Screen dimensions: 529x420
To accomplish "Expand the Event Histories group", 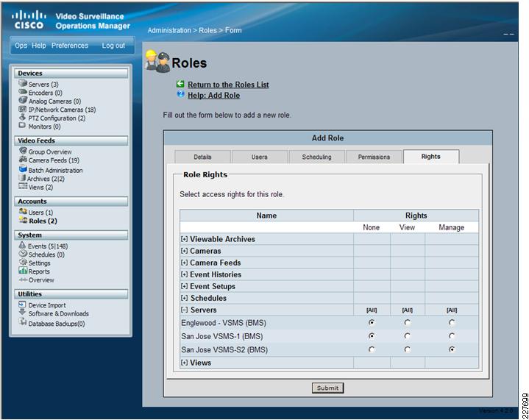I will [x=184, y=274].
